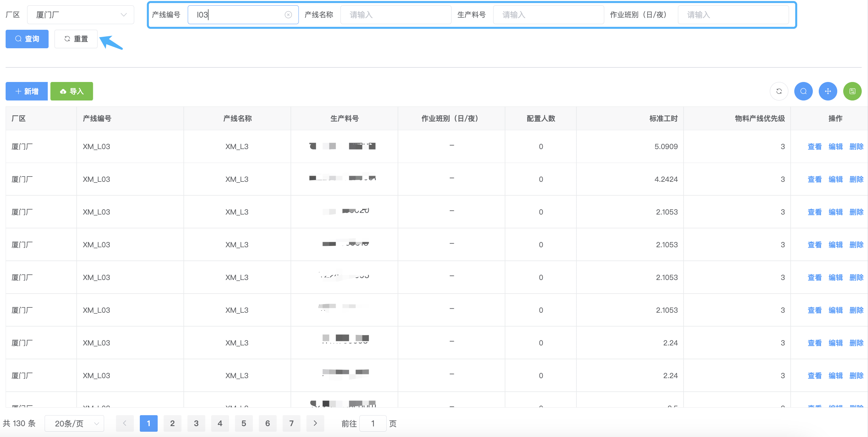Click the green round icon at toolbar right
868x437 pixels.
pos(852,91)
